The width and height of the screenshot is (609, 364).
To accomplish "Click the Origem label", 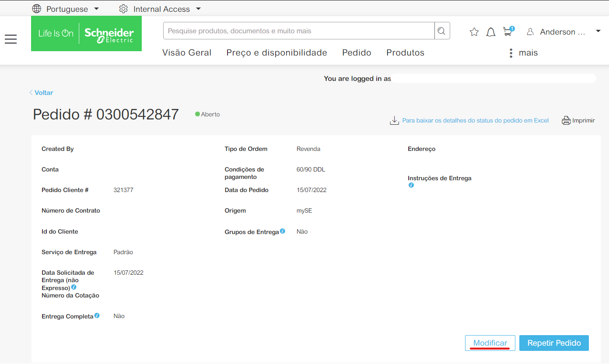I will pyautogui.click(x=235, y=210).
